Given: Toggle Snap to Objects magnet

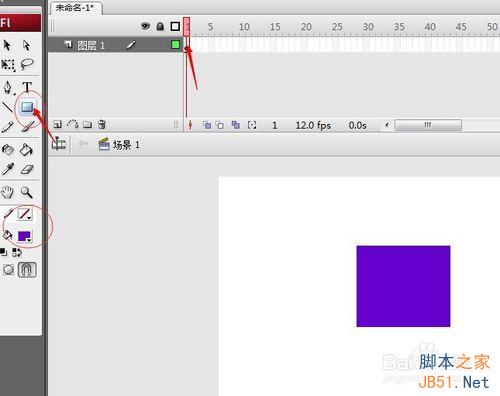Looking at the screenshot, I should point(27,270).
